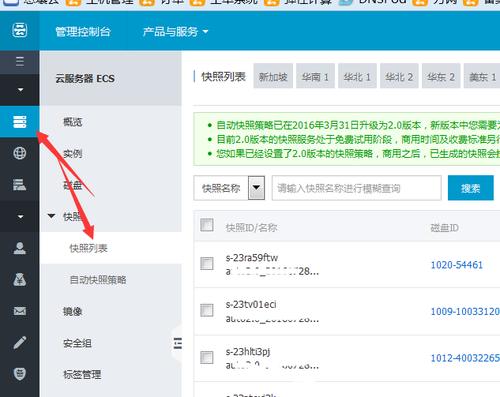
Task: Check the box for snapshot s-23tv01eci
Action: pyautogui.click(x=207, y=310)
